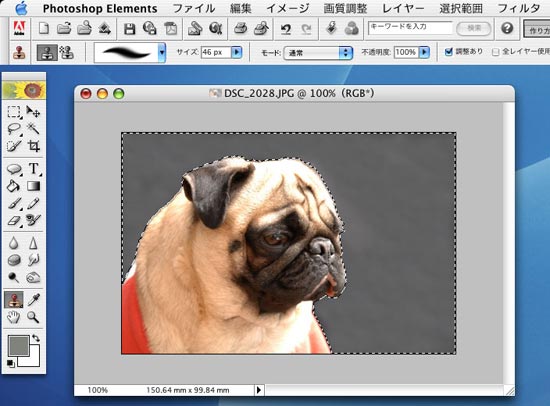The image size is (550, 406).
Task: Click the 検索 search button
Action: point(474,28)
